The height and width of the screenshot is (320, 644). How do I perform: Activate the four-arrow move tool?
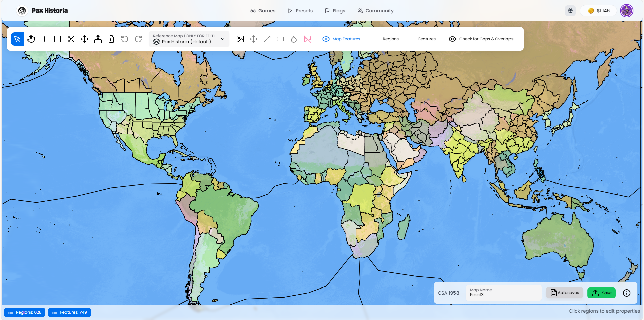click(x=85, y=39)
